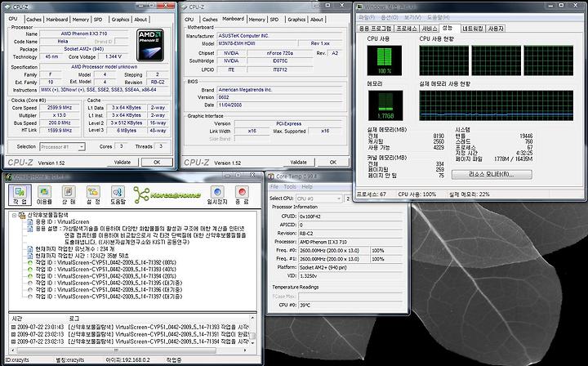Open 옵션(O) menu in Task Manager
The width and height of the screenshot is (588, 366).
(x=390, y=18)
